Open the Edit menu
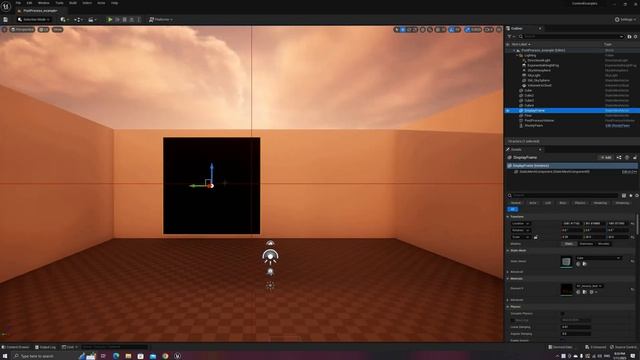 coord(29,3)
